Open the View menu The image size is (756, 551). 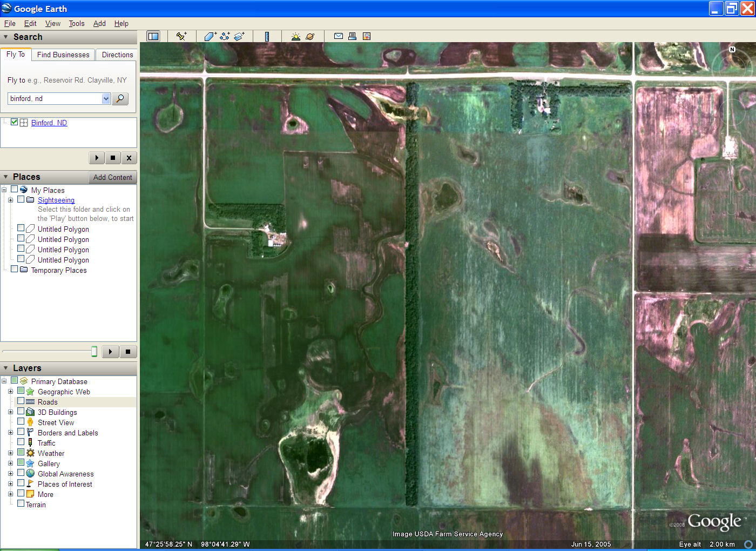pos(53,23)
